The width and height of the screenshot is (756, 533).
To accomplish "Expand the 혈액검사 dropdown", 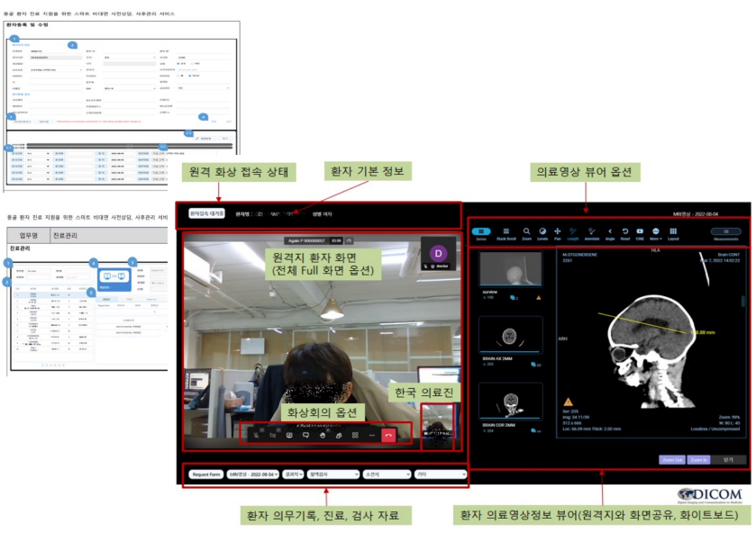I will (x=332, y=474).
